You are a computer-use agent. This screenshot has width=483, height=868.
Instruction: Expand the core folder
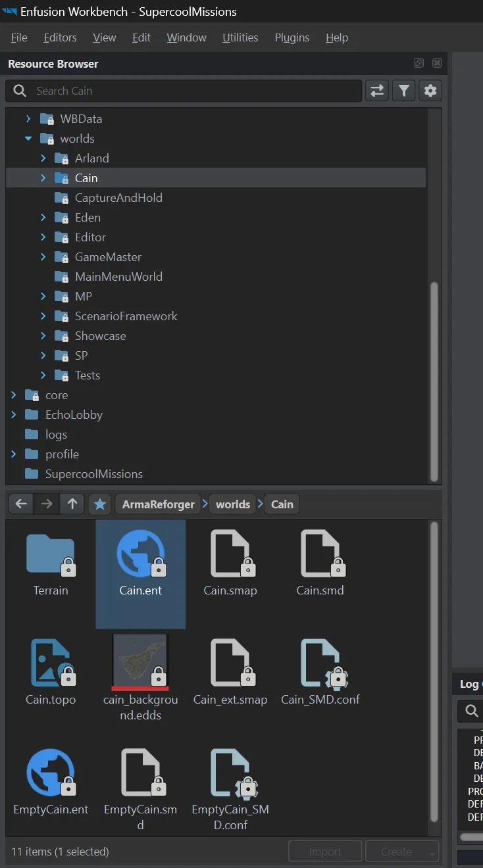point(14,395)
